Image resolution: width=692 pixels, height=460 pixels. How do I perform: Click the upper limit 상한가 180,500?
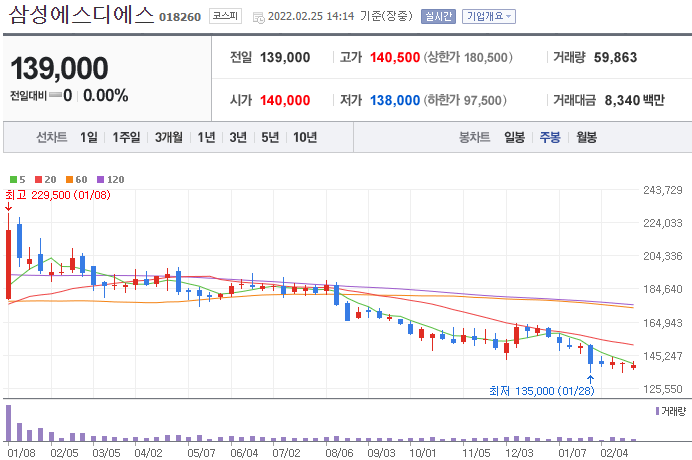tap(468, 57)
